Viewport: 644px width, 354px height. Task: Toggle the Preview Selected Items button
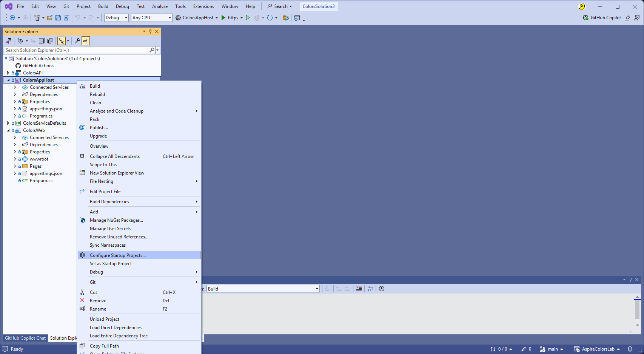[x=86, y=41]
